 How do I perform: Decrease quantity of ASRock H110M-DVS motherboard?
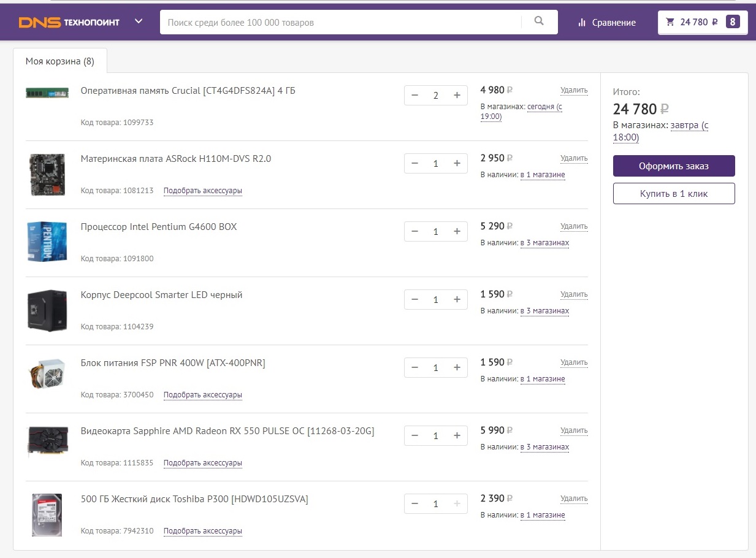tap(415, 163)
